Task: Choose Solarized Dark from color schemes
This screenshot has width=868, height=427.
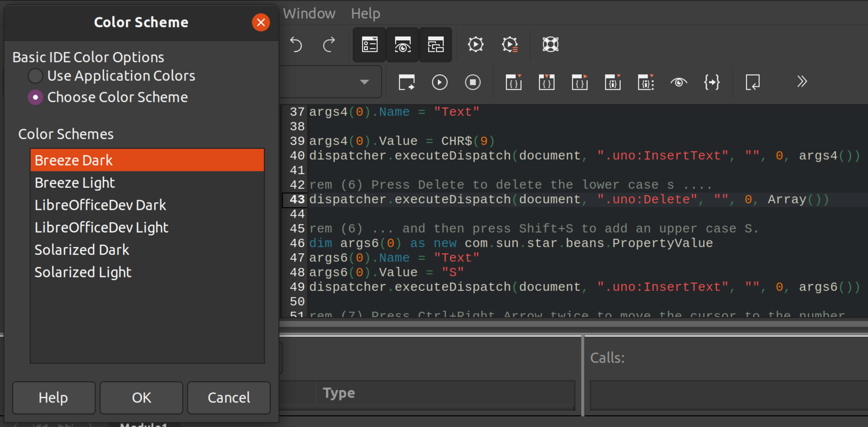Action: [x=82, y=250]
